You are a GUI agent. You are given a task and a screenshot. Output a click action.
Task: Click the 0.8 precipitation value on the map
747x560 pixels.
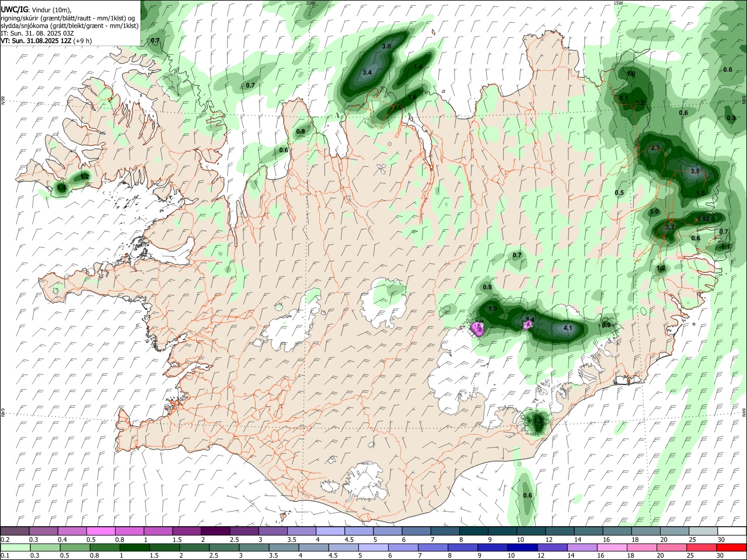[x=487, y=288]
